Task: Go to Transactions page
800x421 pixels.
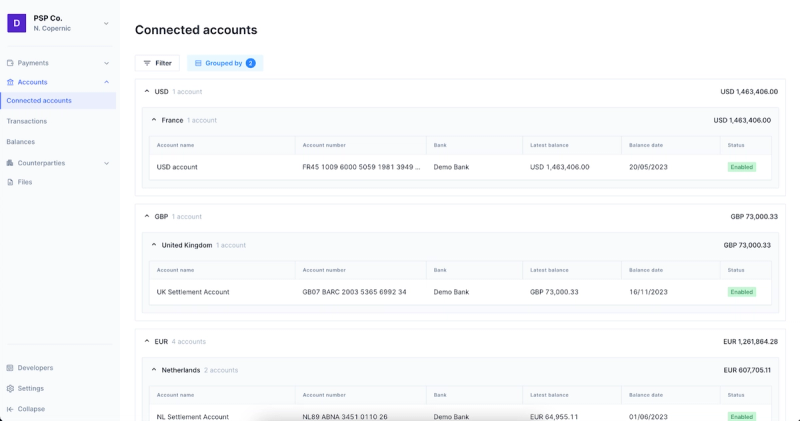Action: click(27, 121)
